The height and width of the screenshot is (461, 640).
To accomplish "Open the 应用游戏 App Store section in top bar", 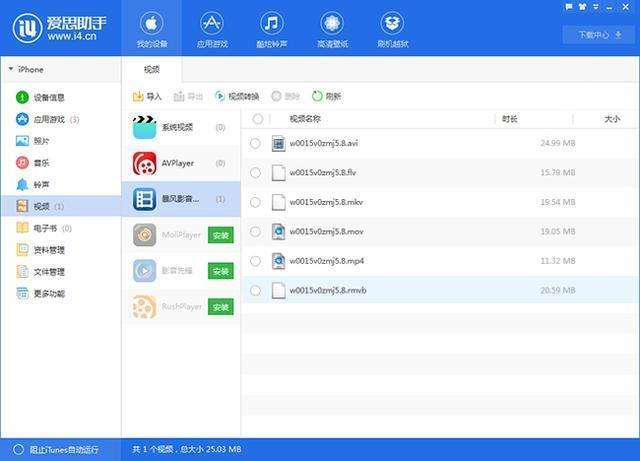I will 211,29.
